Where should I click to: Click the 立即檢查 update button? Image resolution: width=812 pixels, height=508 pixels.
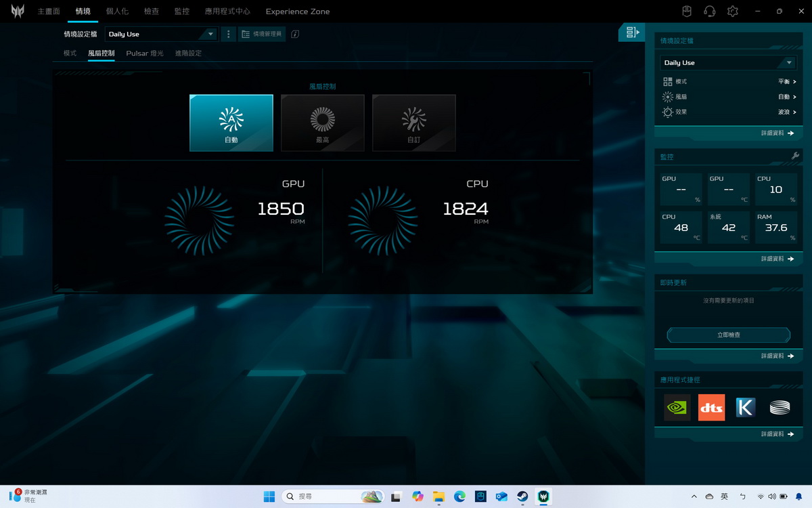pos(728,335)
